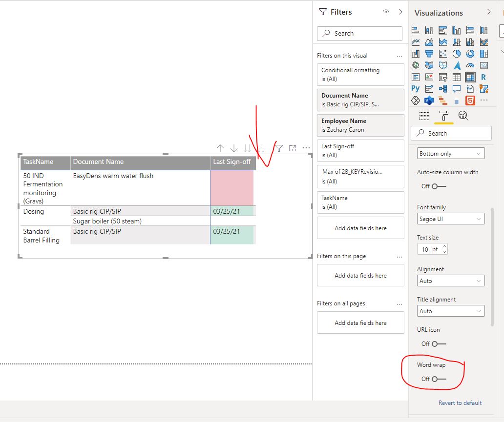Select the scatter chart visual
The height and width of the screenshot is (422, 504).
pyautogui.click(x=442, y=54)
